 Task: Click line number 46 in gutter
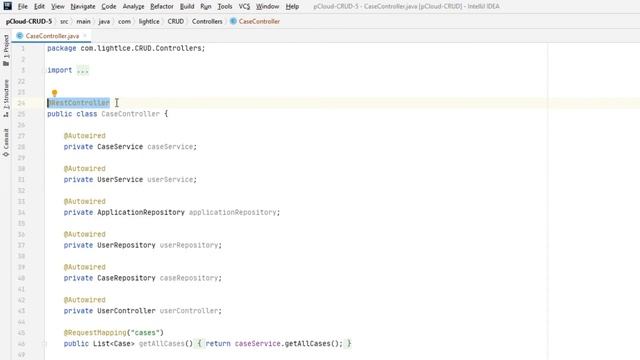tap(21, 344)
